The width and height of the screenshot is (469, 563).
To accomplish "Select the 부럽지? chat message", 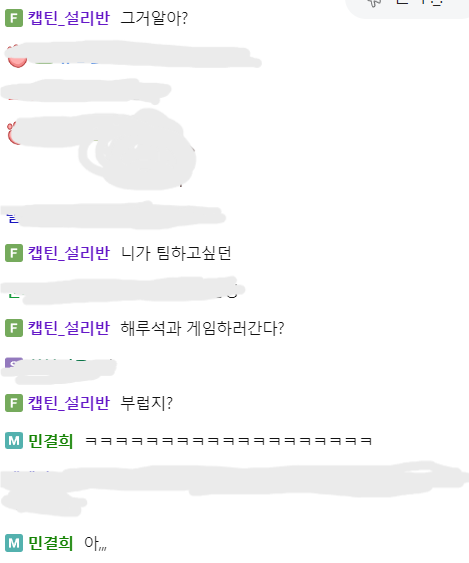I will tap(147, 403).
